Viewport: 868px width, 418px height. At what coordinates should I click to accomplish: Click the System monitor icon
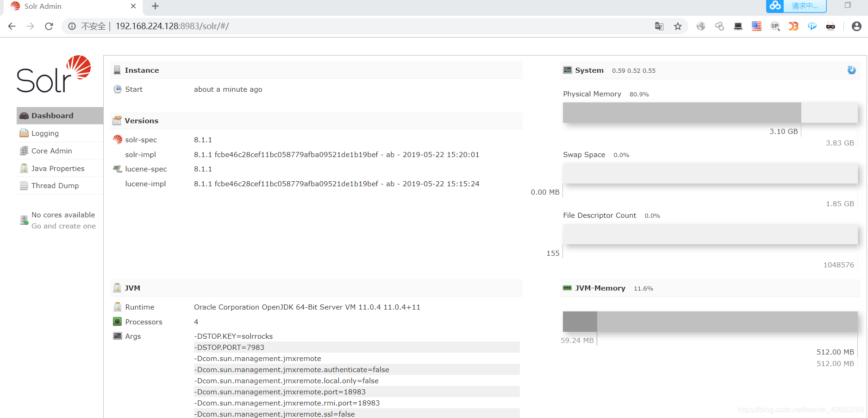(x=568, y=70)
